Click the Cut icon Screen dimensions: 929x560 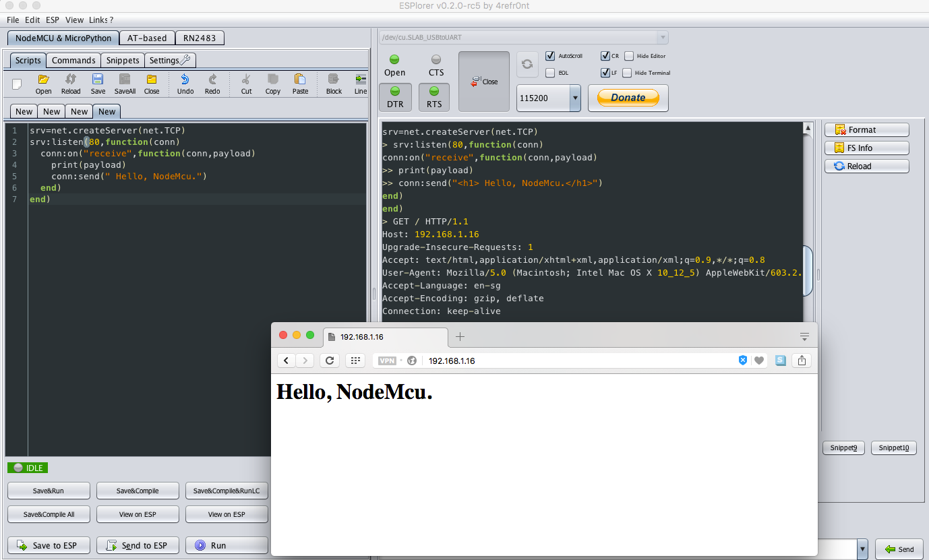click(x=245, y=82)
